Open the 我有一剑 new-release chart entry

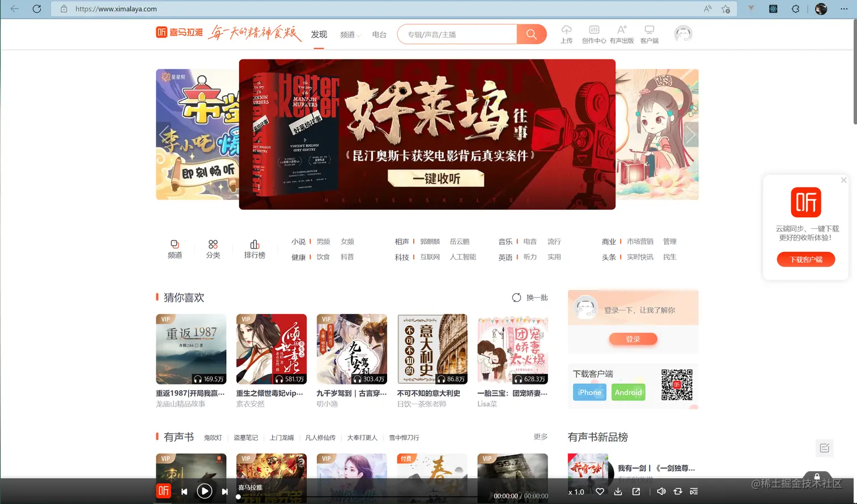point(656,468)
